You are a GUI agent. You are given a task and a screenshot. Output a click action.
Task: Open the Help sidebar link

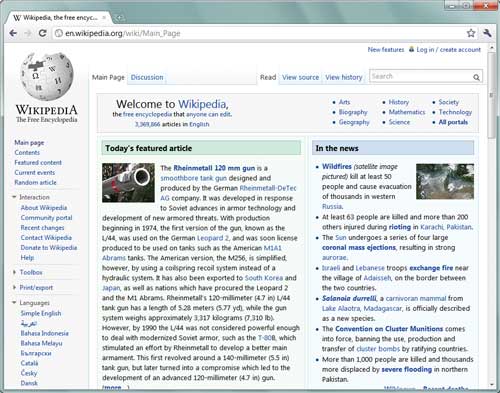click(x=27, y=258)
